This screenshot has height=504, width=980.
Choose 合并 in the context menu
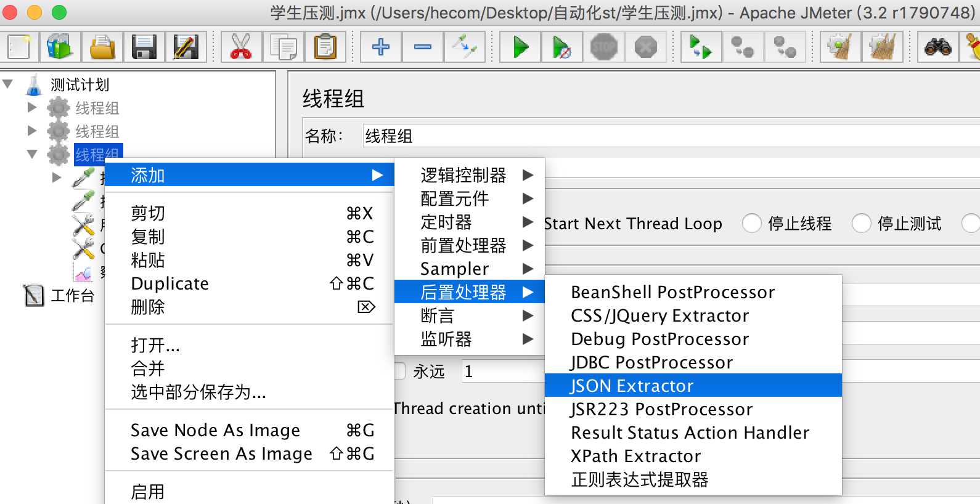click(249, 368)
